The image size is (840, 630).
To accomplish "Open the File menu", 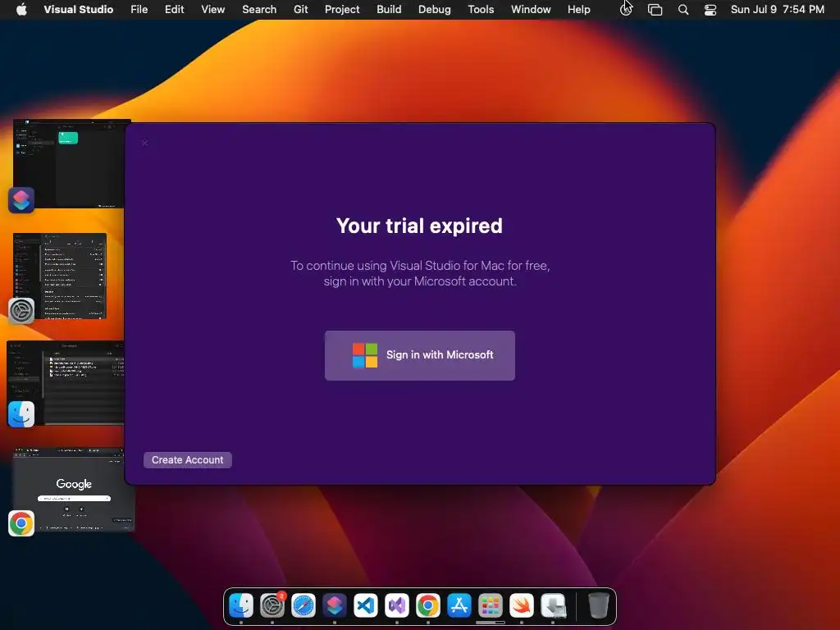I will (x=139, y=9).
